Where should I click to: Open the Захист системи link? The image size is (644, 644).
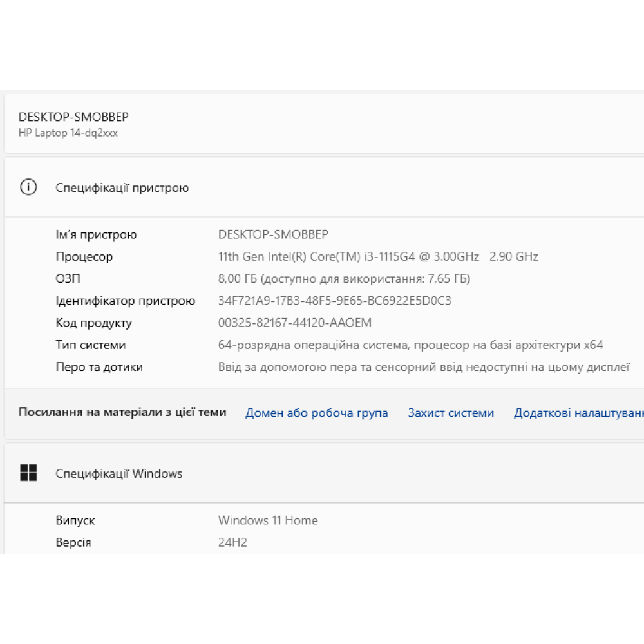click(451, 413)
